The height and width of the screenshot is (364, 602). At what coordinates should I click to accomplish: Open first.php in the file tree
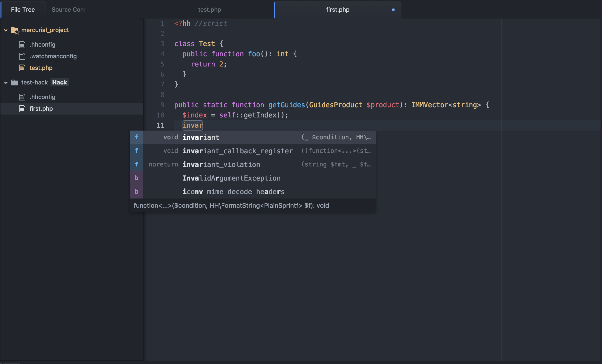click(x=41, y=109)
